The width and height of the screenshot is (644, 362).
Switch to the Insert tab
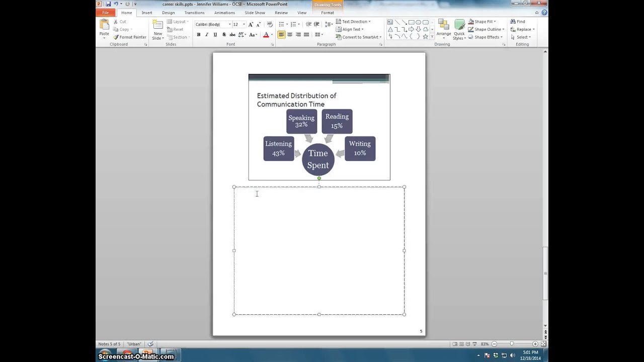point(147,13)
